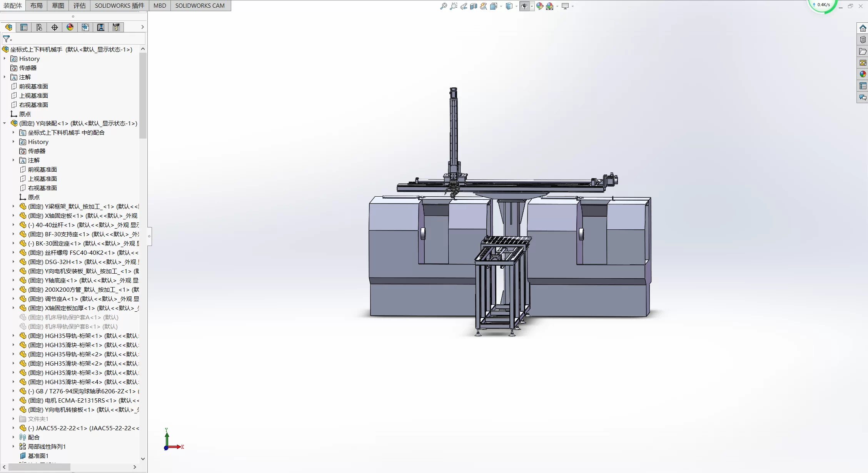
Task: Expand the 配合 mates folder
Action: 13,437
